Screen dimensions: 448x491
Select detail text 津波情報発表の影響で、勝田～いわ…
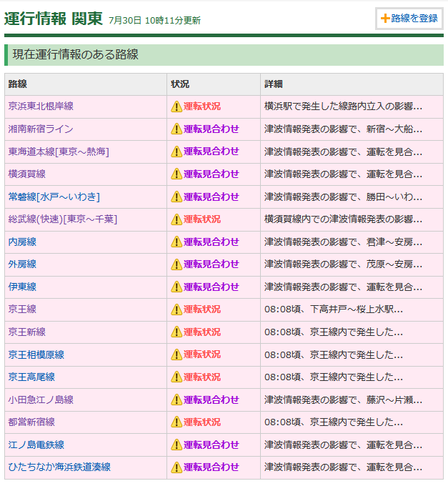pos(343,197)
